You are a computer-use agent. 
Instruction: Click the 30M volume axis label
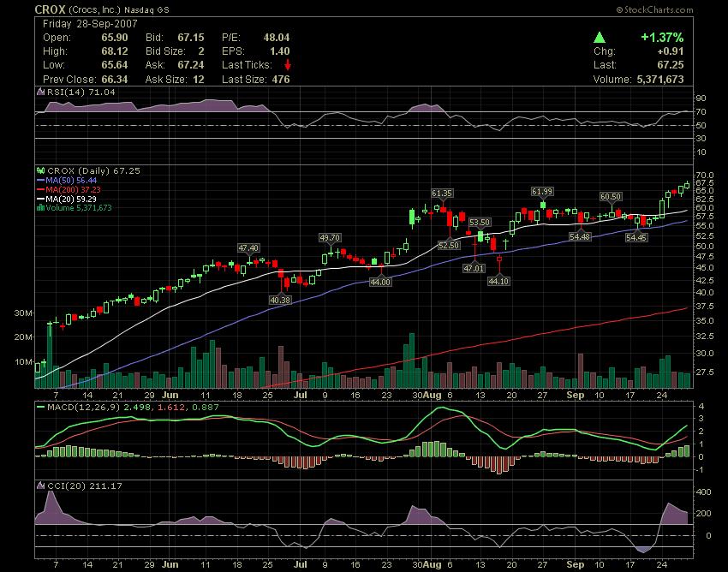(x=23, y=313)
